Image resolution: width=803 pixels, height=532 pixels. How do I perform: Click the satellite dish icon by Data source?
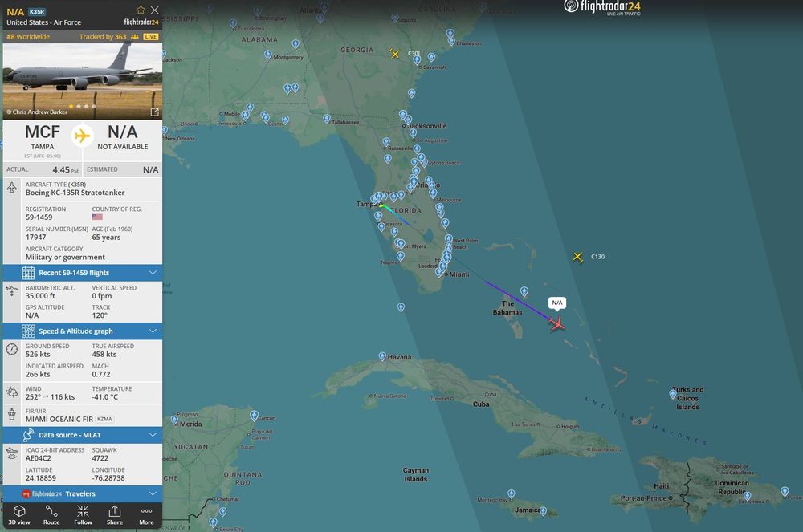click(x=28, y=435)
